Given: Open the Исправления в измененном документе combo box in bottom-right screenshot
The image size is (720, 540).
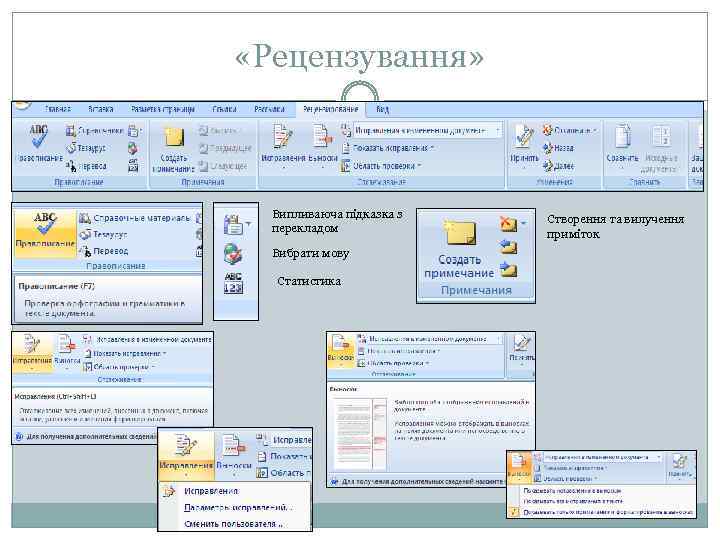Looking at the screenshot, I should pos(603,457).
